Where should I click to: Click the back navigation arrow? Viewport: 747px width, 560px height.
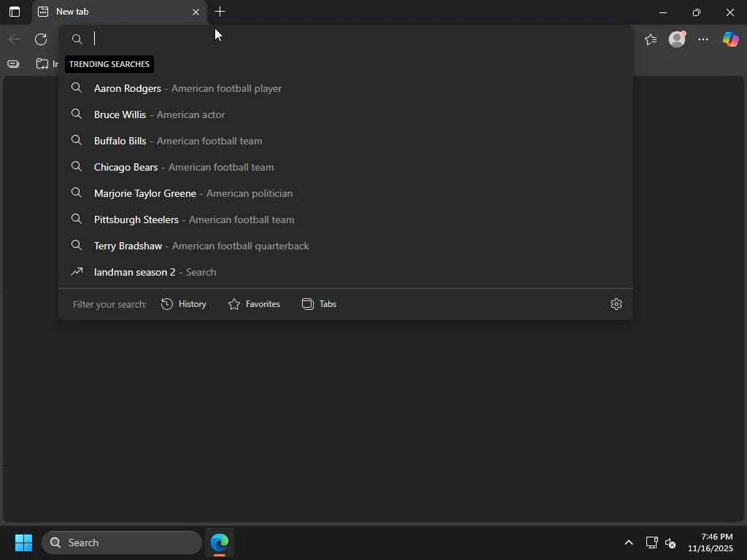pos(15,39)
